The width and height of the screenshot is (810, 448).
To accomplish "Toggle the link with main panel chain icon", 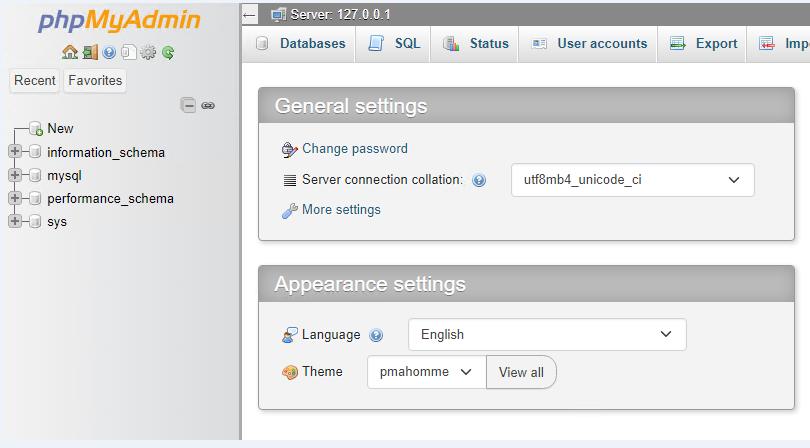I will 208,105.
